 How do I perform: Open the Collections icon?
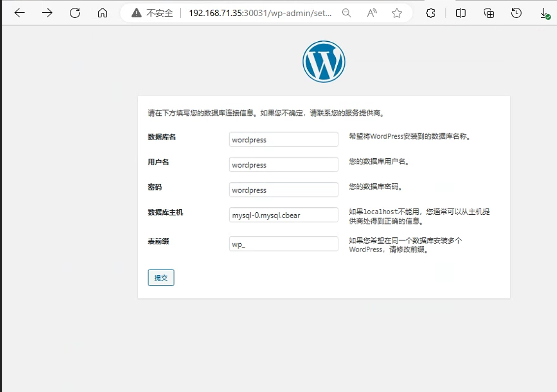click(489, 13)
